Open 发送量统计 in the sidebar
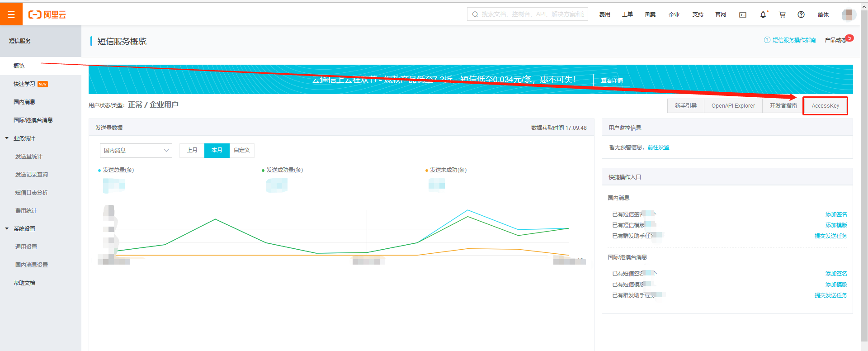The height and width of the screenshot is (351, 868). point(28,157)
